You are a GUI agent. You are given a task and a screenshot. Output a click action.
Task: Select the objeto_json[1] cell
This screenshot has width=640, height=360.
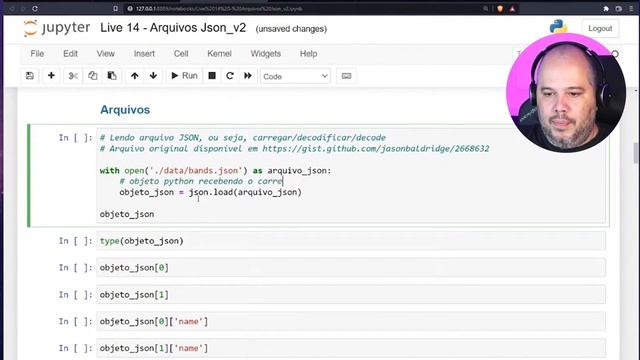pos(351,295)
